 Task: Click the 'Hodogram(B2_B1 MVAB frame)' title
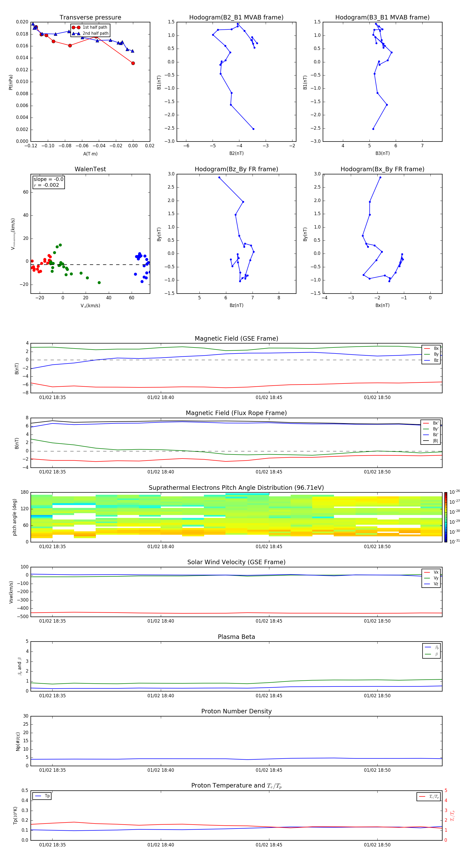click(x=236, y=18)
